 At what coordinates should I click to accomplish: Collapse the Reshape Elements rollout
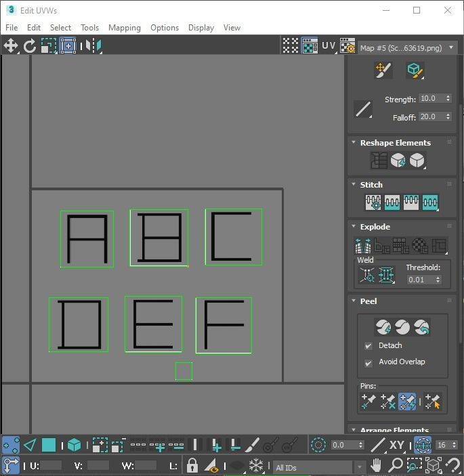click(354, 142)
